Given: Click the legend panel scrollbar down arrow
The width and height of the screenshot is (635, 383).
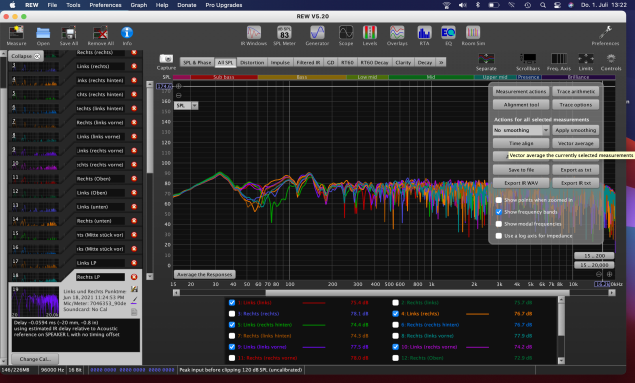Looking at the screenshot, I should pos(561,360).
